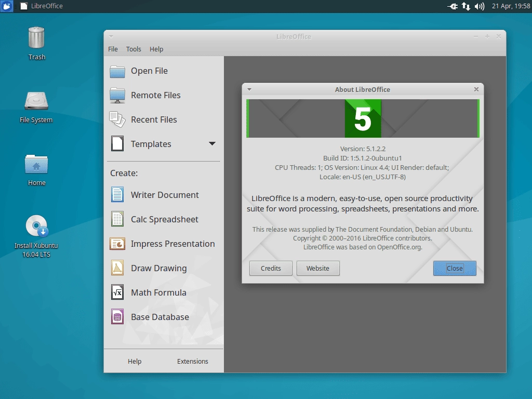Click the Templates label
The width and height of the screenshot is (532, 399).
[151, 144]
